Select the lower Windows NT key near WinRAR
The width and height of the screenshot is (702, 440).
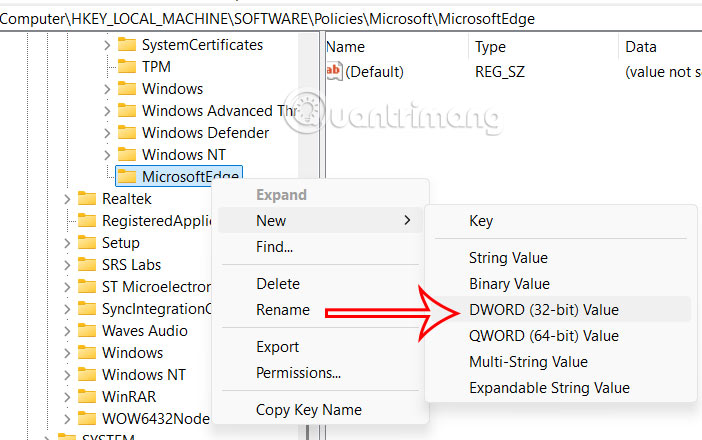(x=144, y=375)
